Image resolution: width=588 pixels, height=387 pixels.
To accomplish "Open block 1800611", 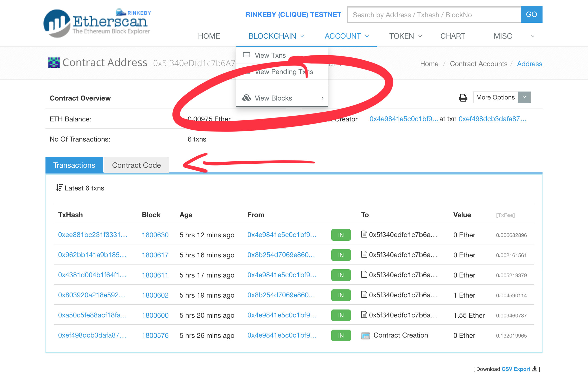I will (x=155, y=275).
